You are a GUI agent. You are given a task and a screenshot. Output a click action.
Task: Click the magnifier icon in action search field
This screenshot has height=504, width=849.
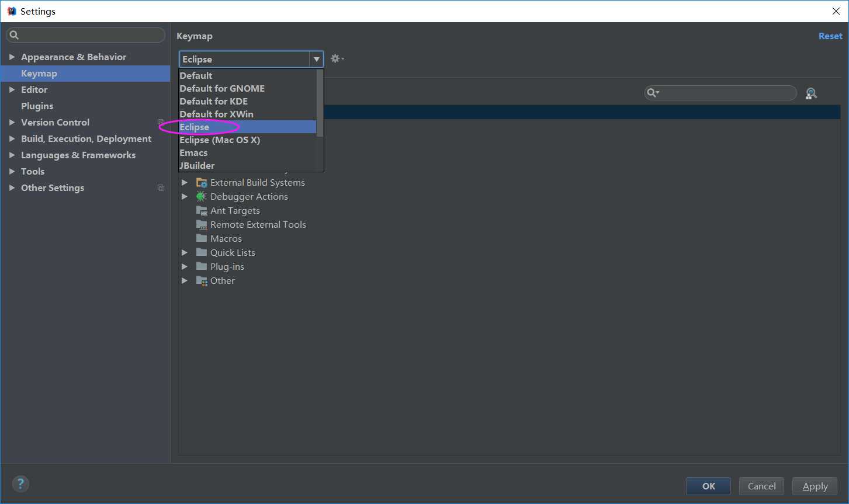point(653,93)
